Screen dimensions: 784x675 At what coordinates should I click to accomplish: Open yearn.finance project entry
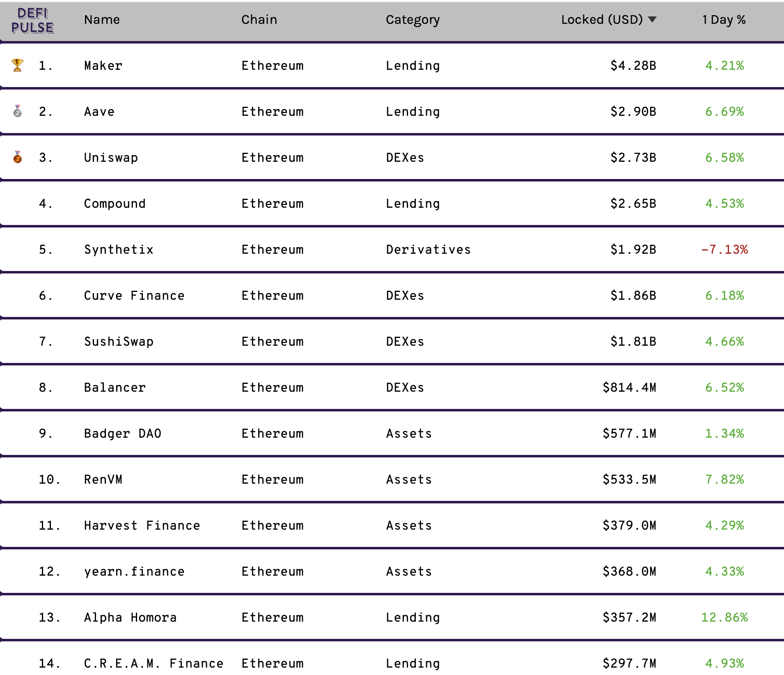pos(134,572)
